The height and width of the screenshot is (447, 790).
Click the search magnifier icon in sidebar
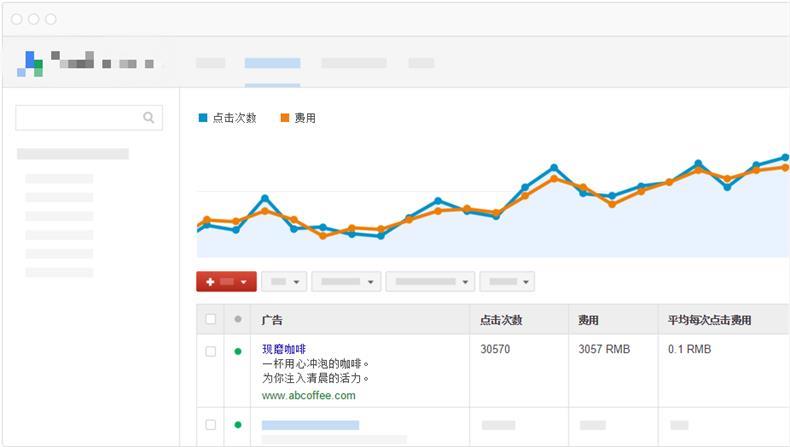pos(149,117)
